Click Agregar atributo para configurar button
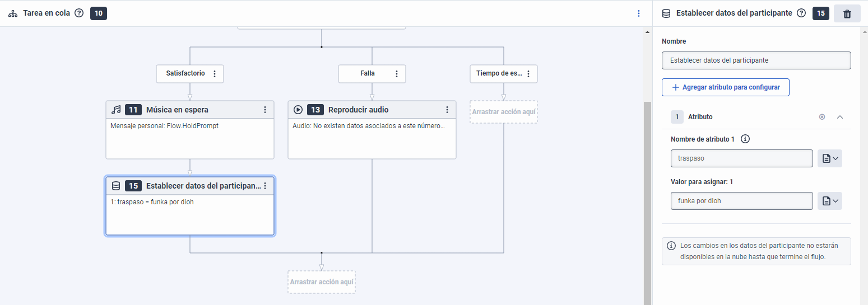 tap(725, 87)
